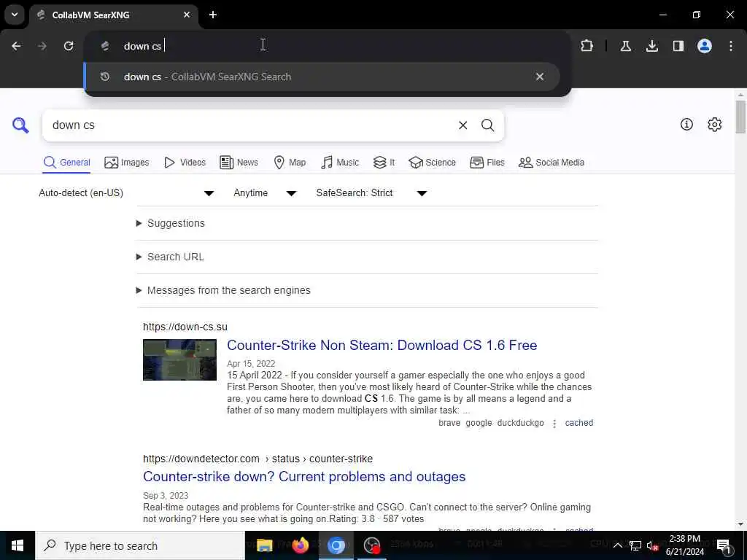Viewport: 747px width, 560px height.
Task: Expand the Suggestions section
Action: (x=171, y=223)
